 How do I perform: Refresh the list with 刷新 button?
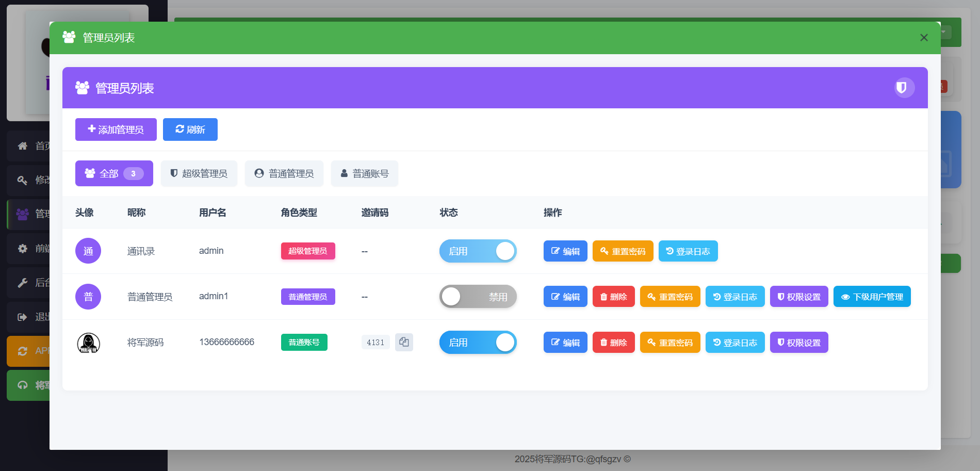(x=190, y=129)
